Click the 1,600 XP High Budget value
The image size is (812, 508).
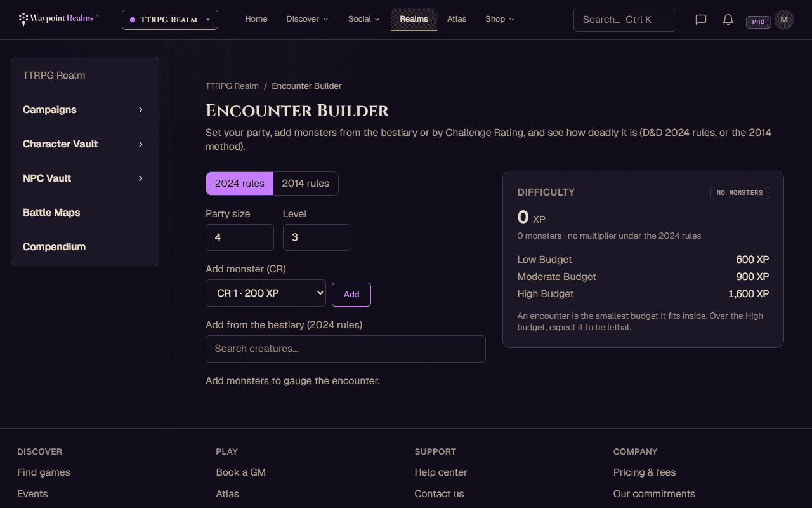(x=749, y=294)
